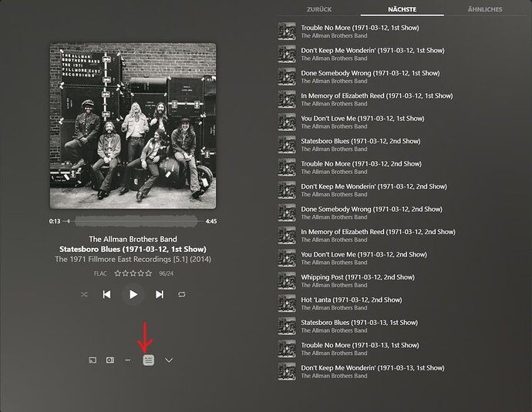532x412 pixels.
Task: Click thumbnail beside Hot 'Lanta (1971-03-12, 2nd Show)
Action: [x=287, y=303]
